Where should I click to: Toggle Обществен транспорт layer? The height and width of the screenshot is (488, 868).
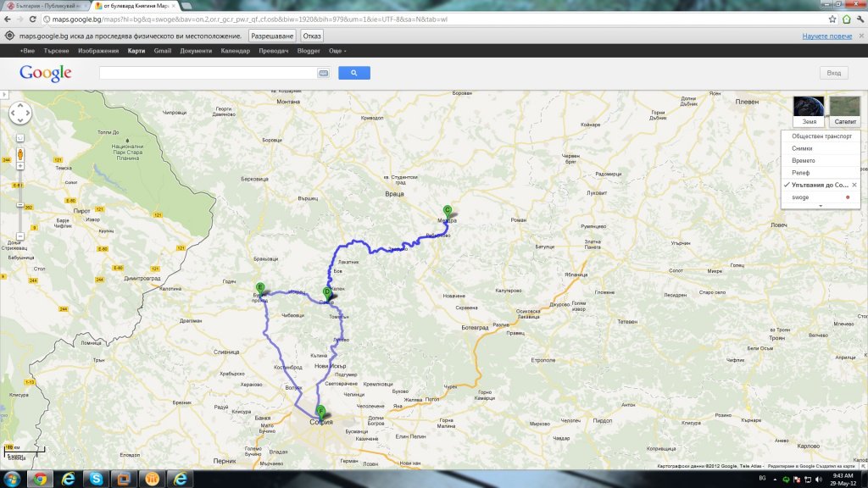821,136
